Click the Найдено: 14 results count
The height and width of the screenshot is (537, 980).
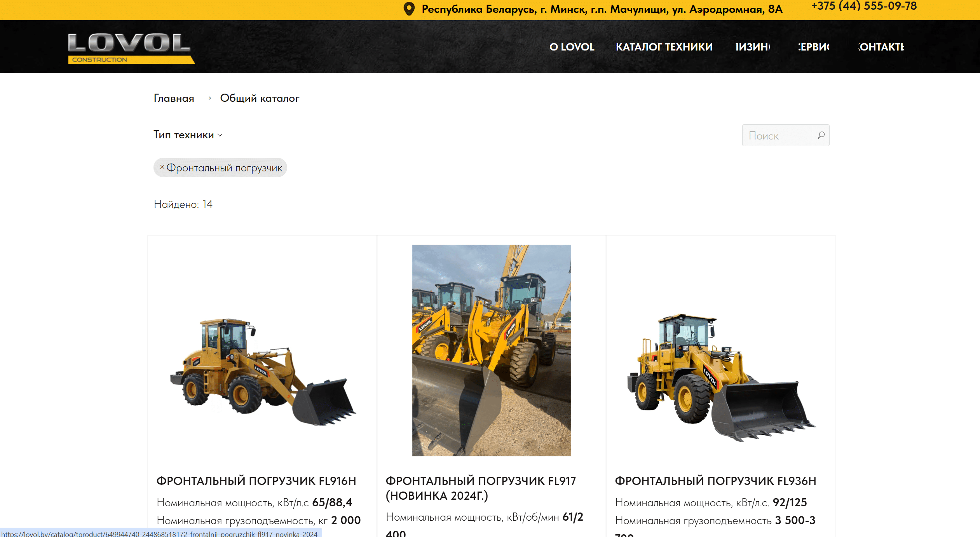click(x=183, y=204)
